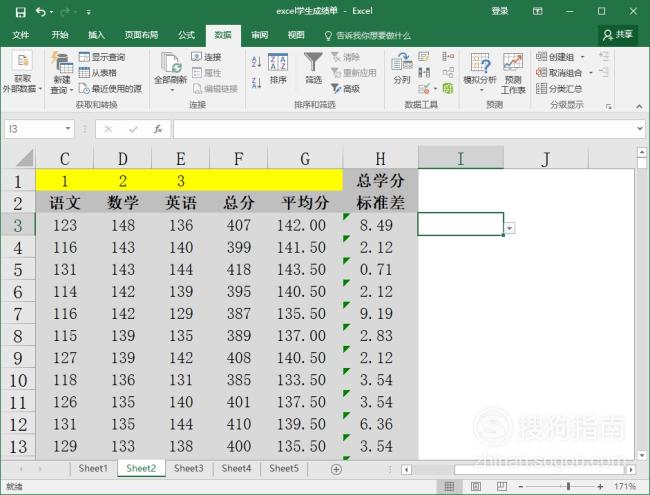
Task: Switch to the Formulas (公式) tab
Action: 186,35
